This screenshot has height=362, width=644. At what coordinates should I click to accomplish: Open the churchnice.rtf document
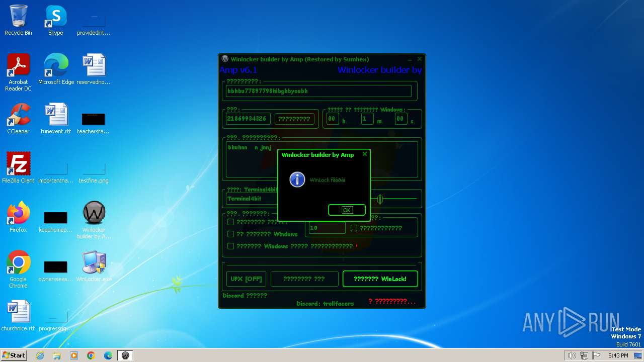[18, 316]
